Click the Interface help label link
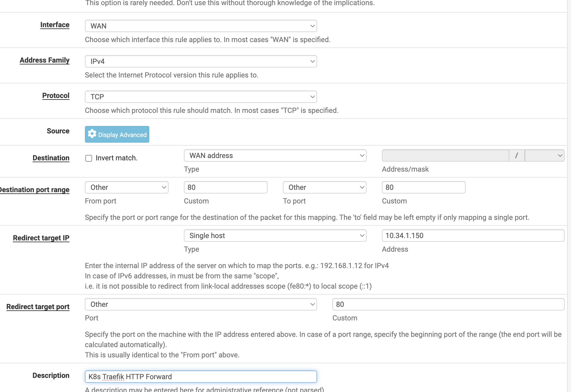The height and width of the screenshot is (392, 571). pos(55,25)
